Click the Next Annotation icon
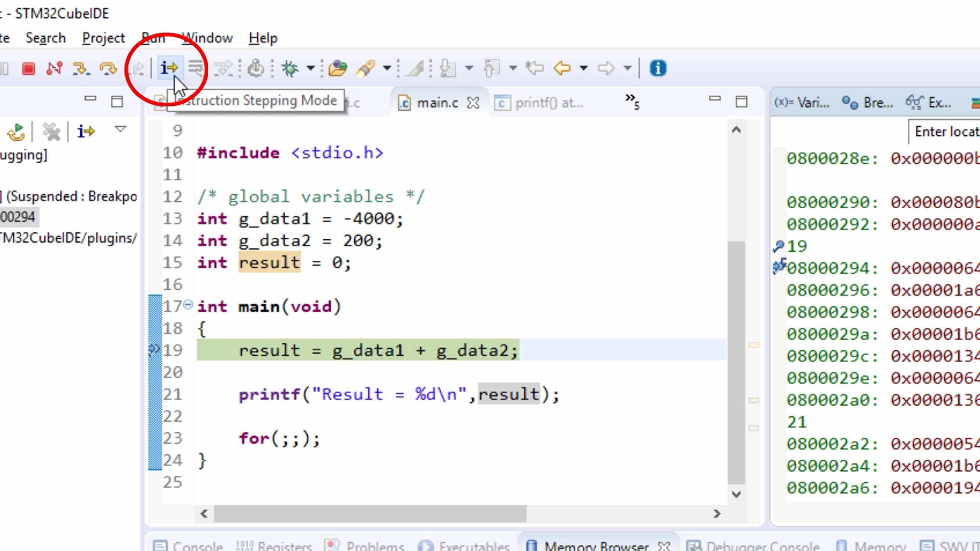 (x=448, y=68)
